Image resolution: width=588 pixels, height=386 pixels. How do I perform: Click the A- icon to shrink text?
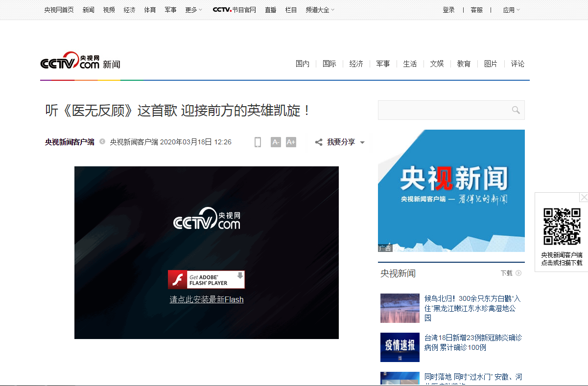pyautogui.click(x=275, y=142)
